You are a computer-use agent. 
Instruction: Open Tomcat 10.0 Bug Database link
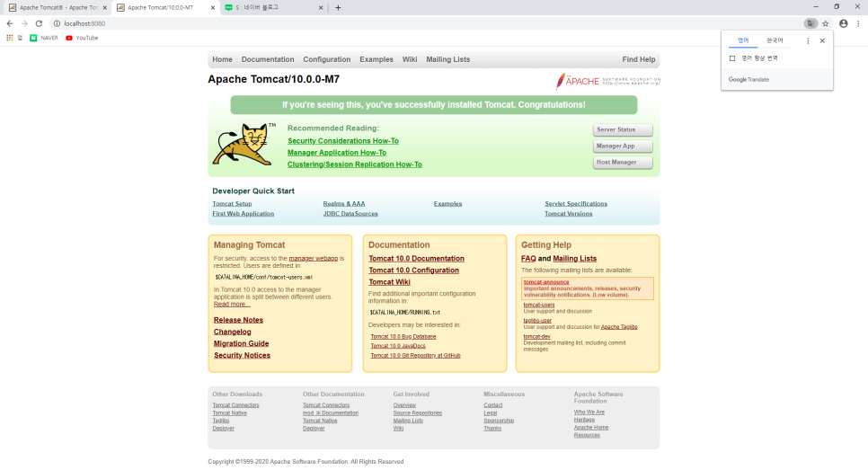point(403,337)
